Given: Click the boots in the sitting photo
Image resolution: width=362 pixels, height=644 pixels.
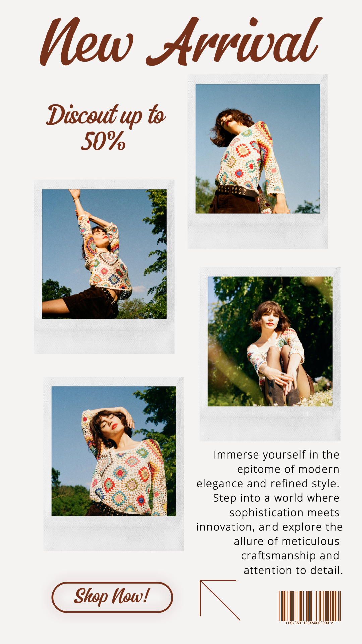Looking at the screenshot, I should pos(282,392).
